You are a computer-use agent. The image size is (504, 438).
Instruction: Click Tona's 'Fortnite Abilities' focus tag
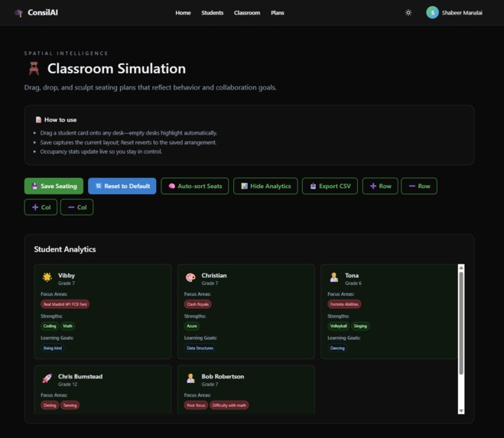click(x=344, y=304)
